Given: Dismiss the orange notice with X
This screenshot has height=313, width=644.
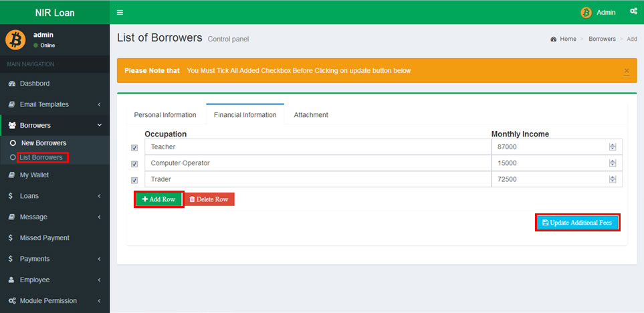Looking at the screenshot, I should 626,71.
